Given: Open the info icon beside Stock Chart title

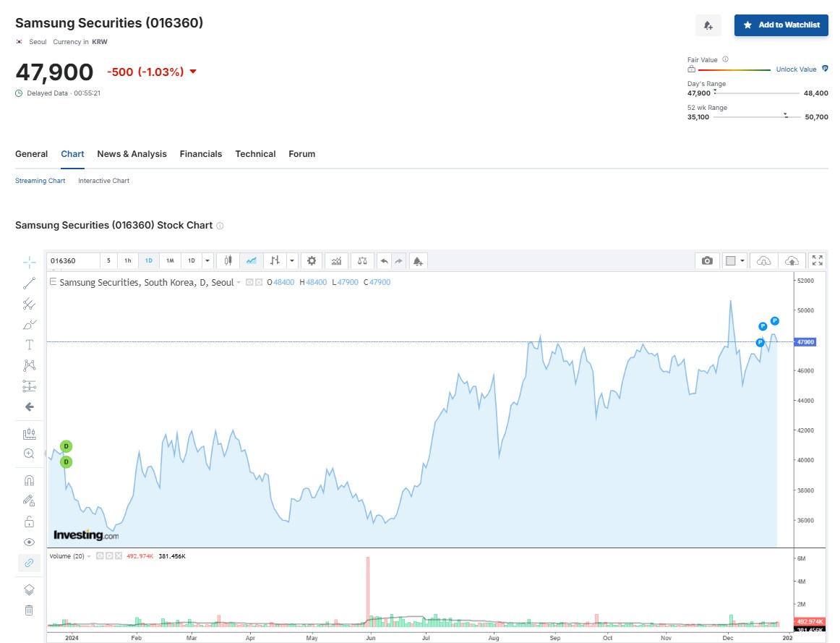Looking at the screenshot, I should point(220,226).
